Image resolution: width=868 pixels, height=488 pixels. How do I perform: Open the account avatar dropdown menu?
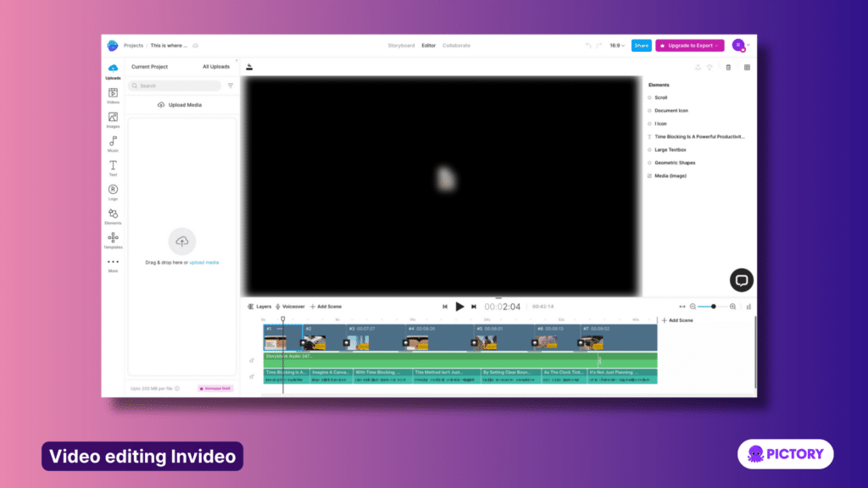tap(737, 45)
